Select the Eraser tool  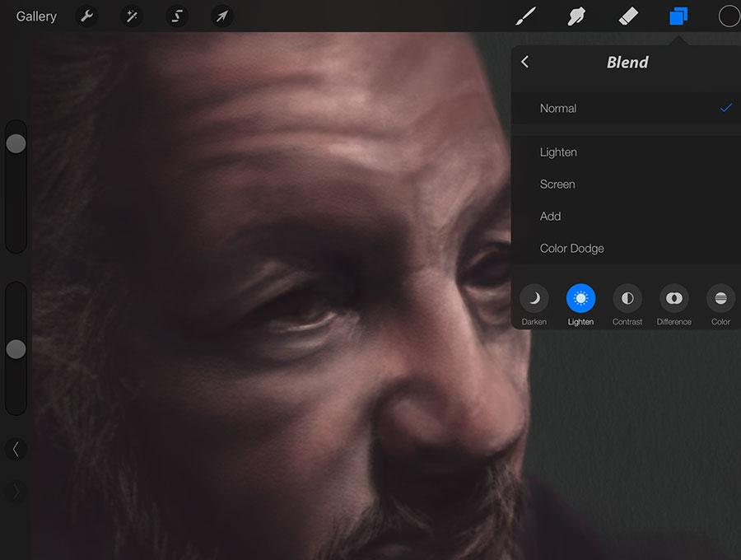point(627,16)
